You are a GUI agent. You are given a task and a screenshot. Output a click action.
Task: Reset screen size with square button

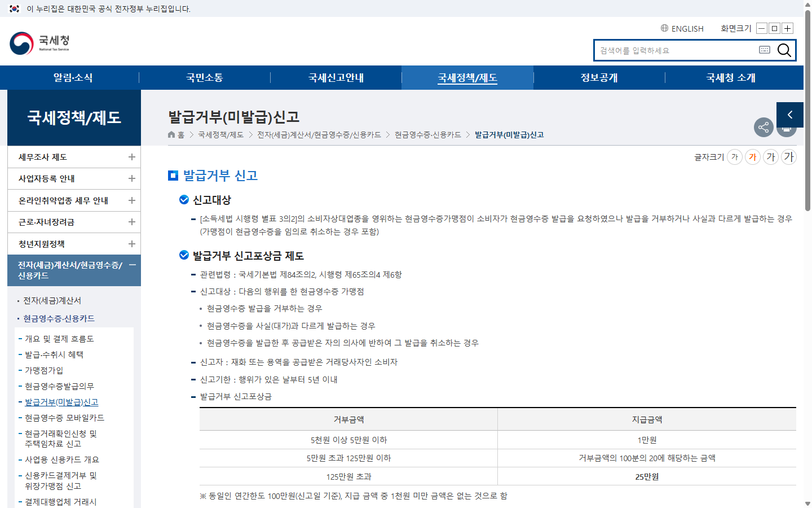click(x=775, y=28)
